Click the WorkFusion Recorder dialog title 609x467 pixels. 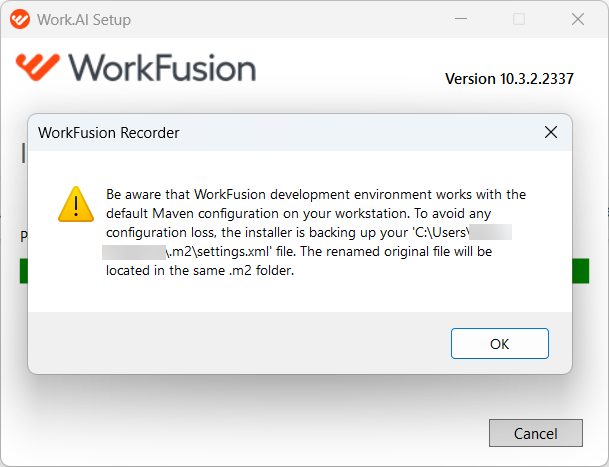109,133
